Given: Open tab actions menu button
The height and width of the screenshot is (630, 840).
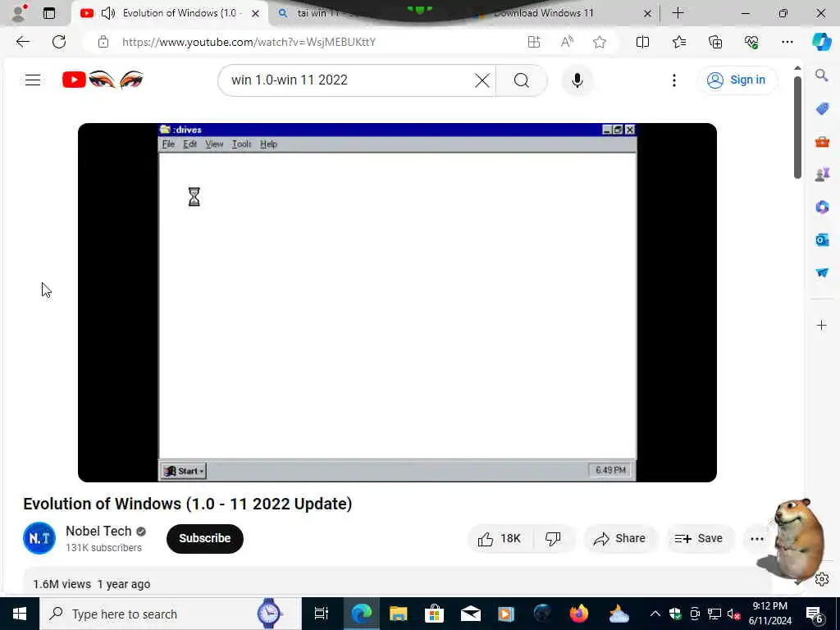Looking at the screenshot, I should tap(49, 13).
